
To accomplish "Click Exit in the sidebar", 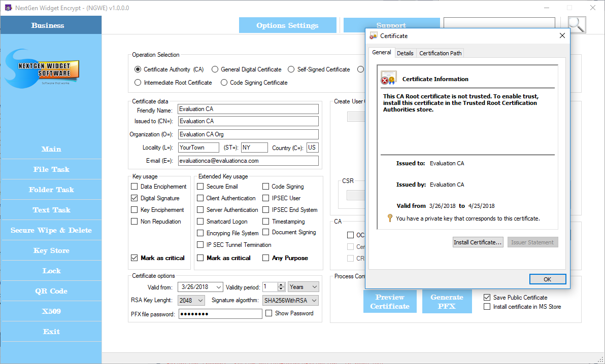I will tap(51, 332).
